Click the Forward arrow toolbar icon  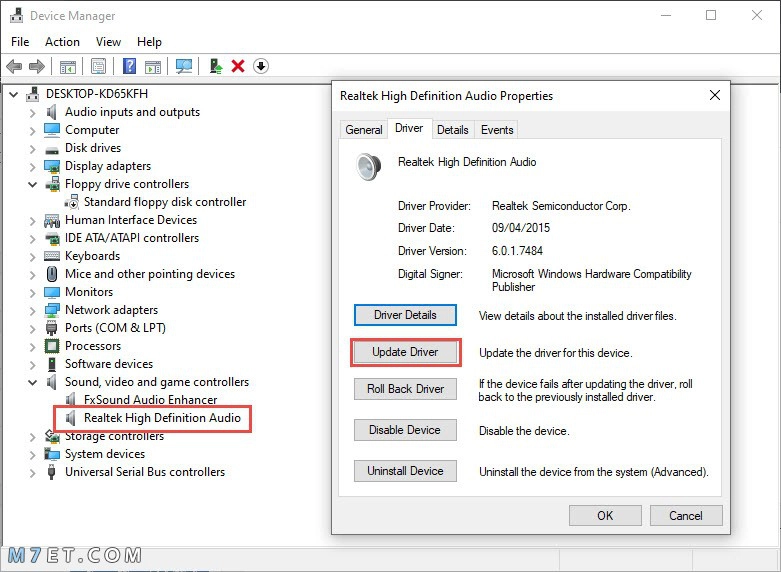[36, 66]
